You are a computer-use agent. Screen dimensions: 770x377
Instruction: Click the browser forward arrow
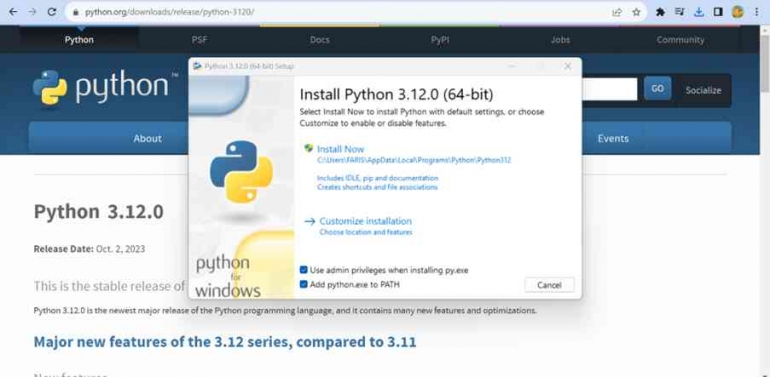(x=32, y=12)
